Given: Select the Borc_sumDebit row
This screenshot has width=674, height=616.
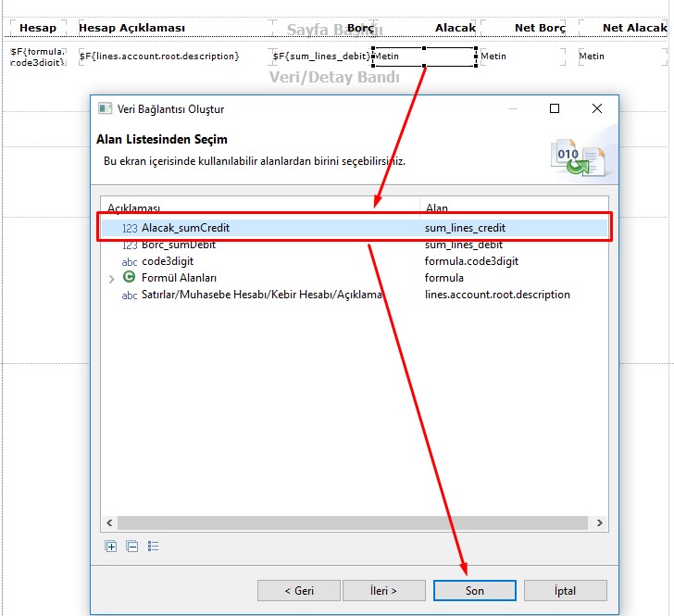Looking at the screenshot, I should [355, 245].
